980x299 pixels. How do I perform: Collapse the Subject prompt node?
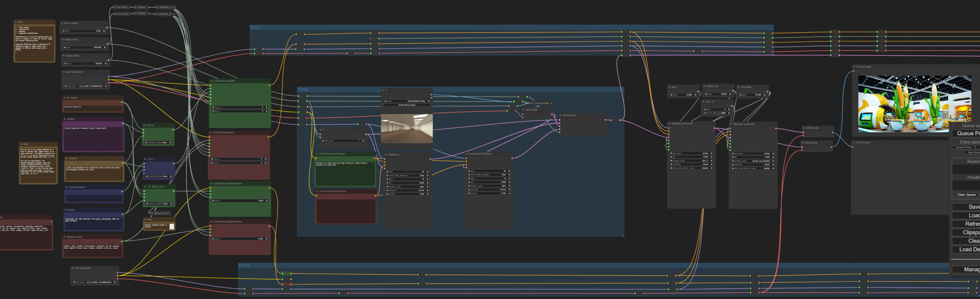click(65, 119)
